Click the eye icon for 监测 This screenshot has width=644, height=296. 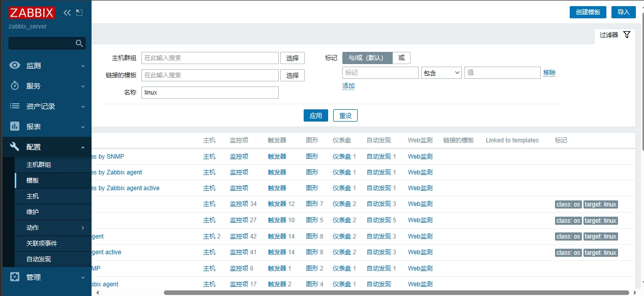pos(15,66)
